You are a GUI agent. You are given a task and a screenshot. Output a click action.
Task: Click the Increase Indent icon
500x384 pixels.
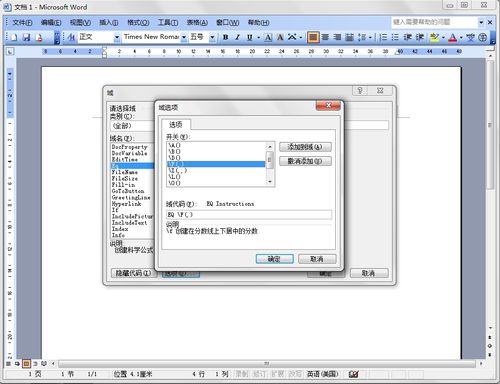point(420,37)
